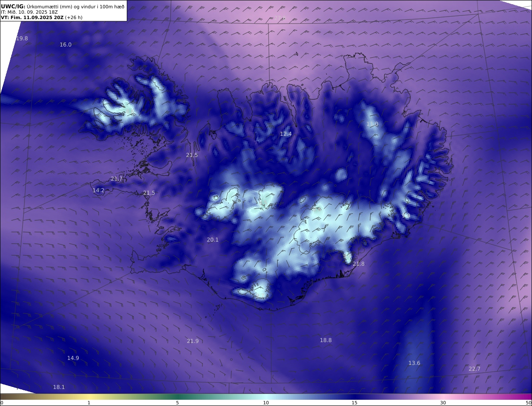Click the map value 12.4

tap(286, 134)
